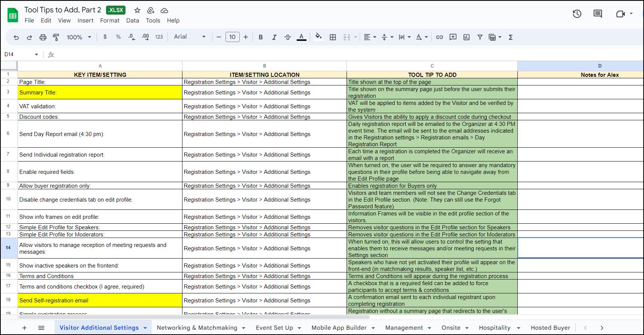The image size is (644, 335).
Task: Open the Data menu
Action: [133, 21]
